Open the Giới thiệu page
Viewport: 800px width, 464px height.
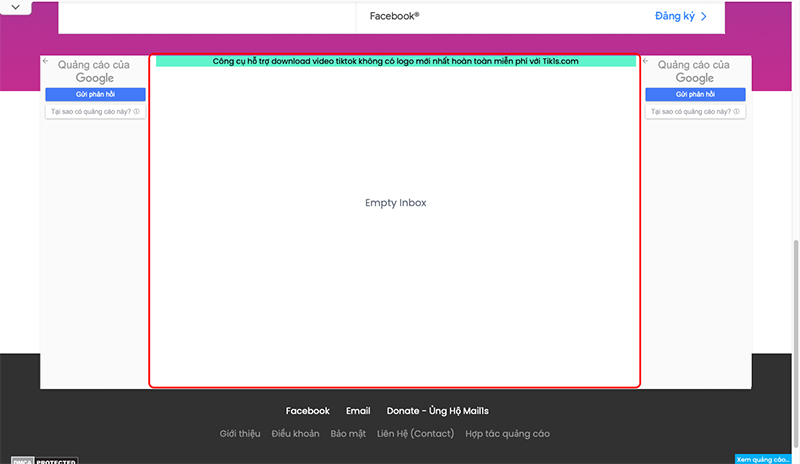(240, 433)
